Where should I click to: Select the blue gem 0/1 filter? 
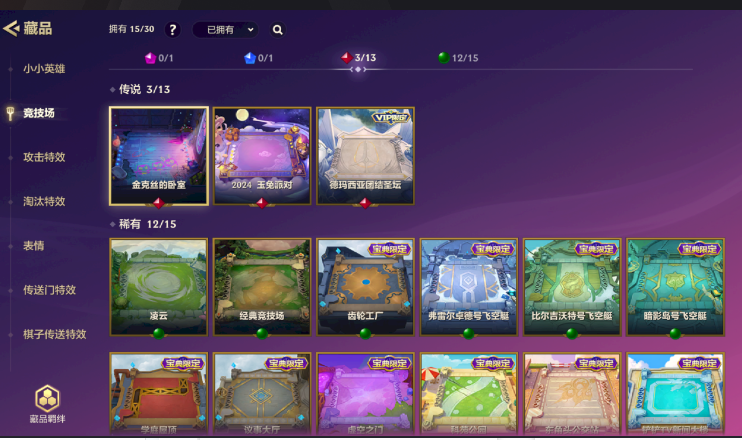(258, 58)
